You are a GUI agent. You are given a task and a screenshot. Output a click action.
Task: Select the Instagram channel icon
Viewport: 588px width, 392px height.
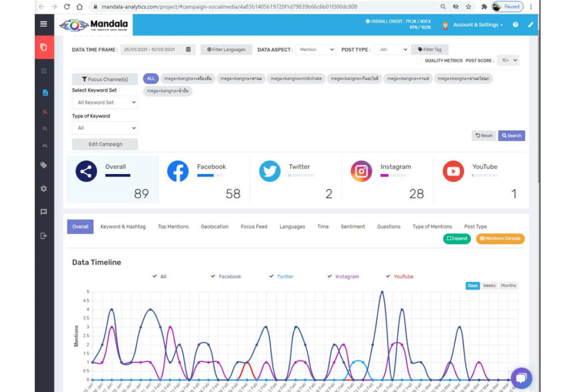[x=361, y=171]
